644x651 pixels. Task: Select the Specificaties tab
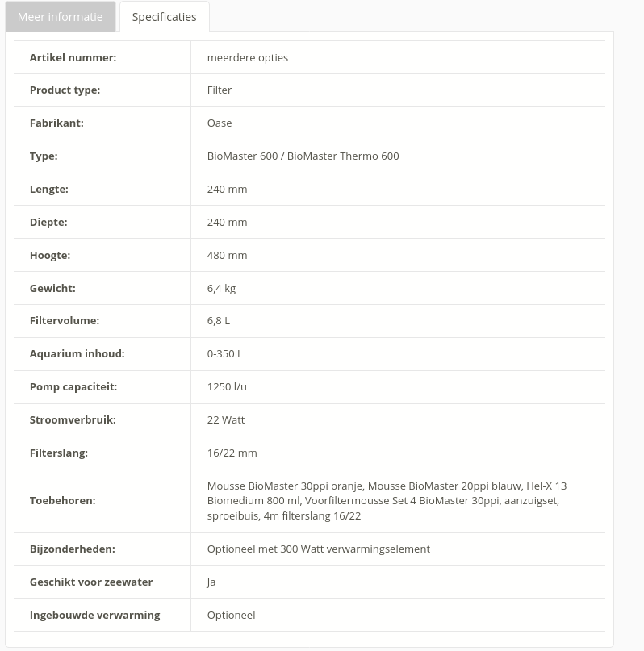[164, 17]
